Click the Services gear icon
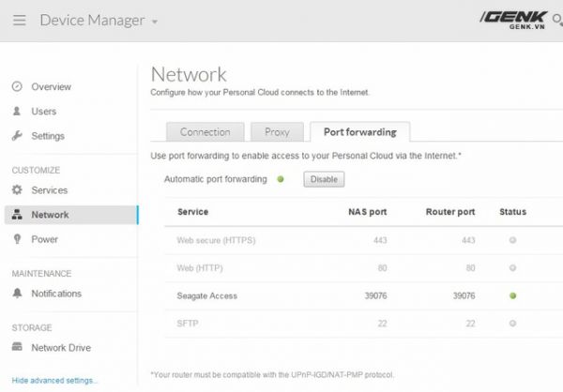This screenshot has width=563, height=392. point(17,190)
